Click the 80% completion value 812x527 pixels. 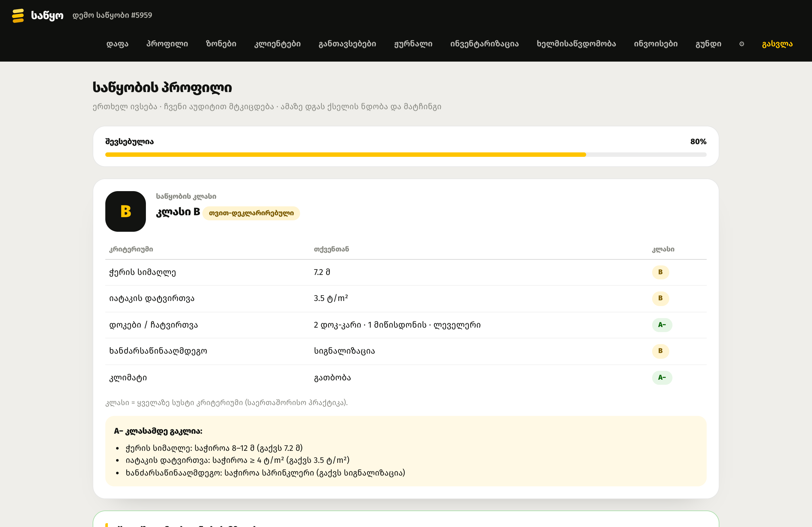[x=698, y=141]
